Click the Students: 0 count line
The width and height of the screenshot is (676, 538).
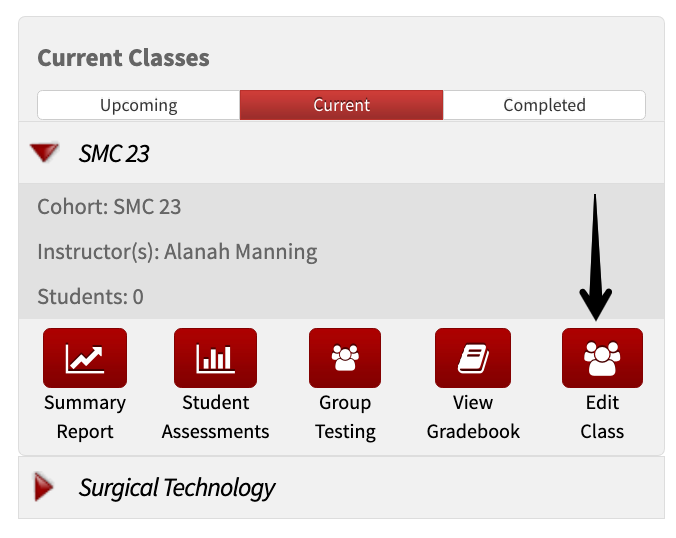pyautogui.click(x=91, y=297)
